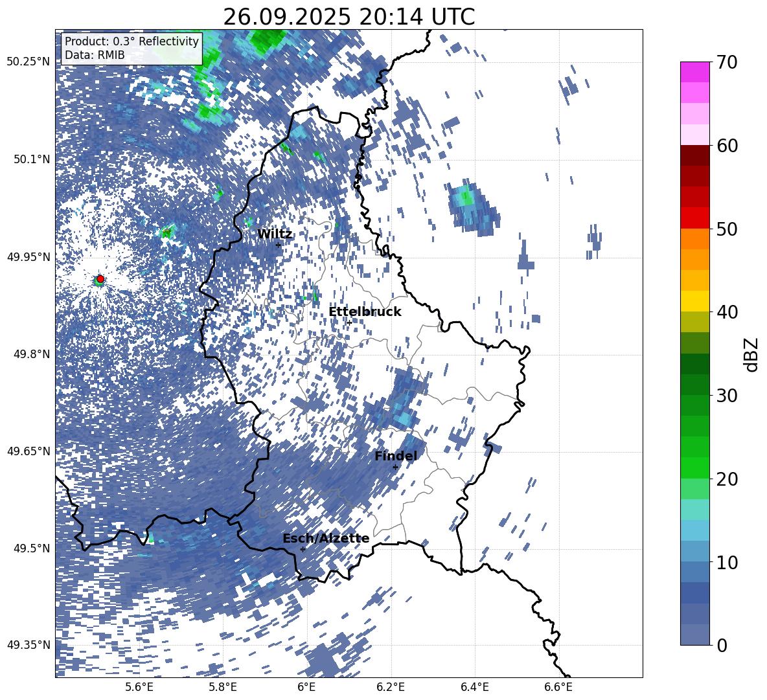Image resolution: width=767 pixels, height=700 pixels.
Task: Click the Wiltz location cross marker
Action: (x=278, y=245)
